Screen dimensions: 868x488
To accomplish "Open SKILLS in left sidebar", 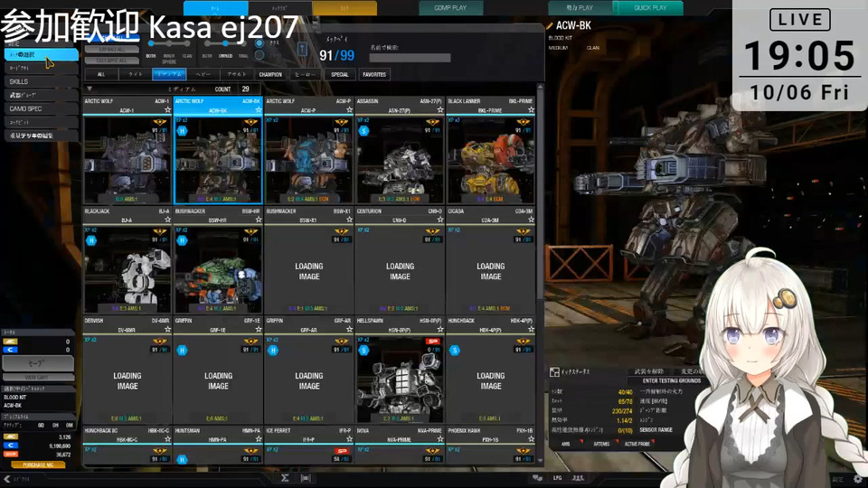I will [42, 81].
